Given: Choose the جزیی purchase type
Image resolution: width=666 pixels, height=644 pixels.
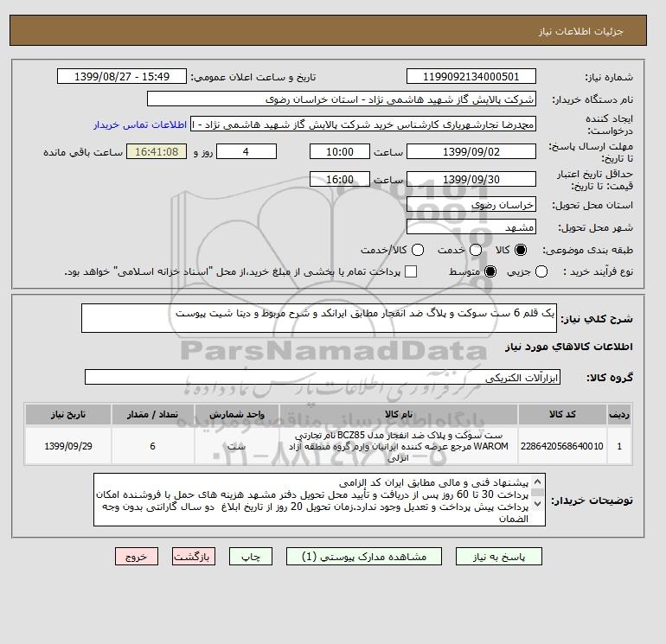Looking at the screenshot, I should tap(541, 271).
